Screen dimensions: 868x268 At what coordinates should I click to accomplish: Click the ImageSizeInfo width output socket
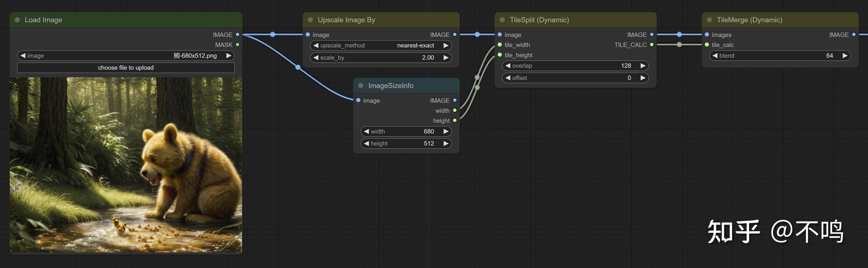click(455, 110)
